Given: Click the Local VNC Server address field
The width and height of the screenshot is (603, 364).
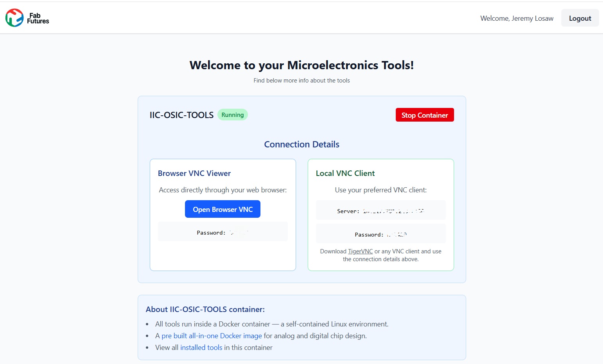Looking at the screenshot, I should point(380,211).
